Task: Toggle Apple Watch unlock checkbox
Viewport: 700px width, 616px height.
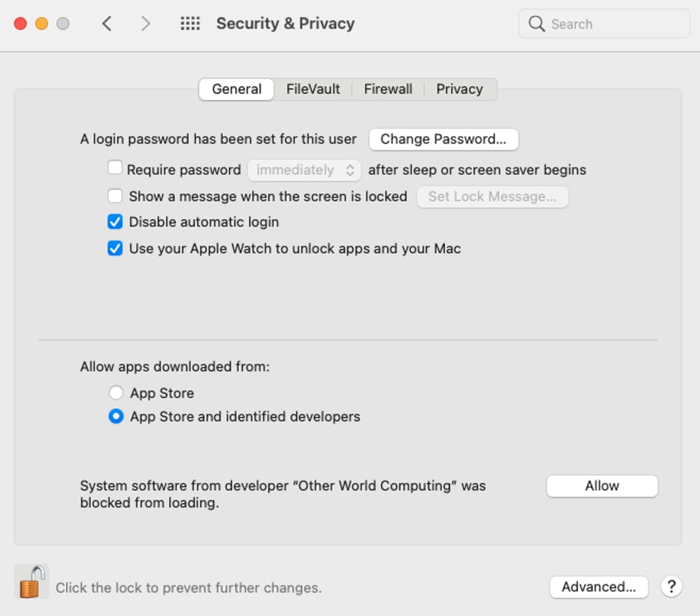Action: (115, 249)
